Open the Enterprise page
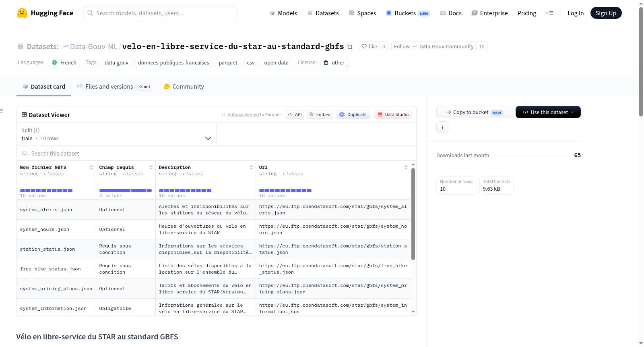Image resolution: width=644 pixels, height=347 pixels. point(489,13)
